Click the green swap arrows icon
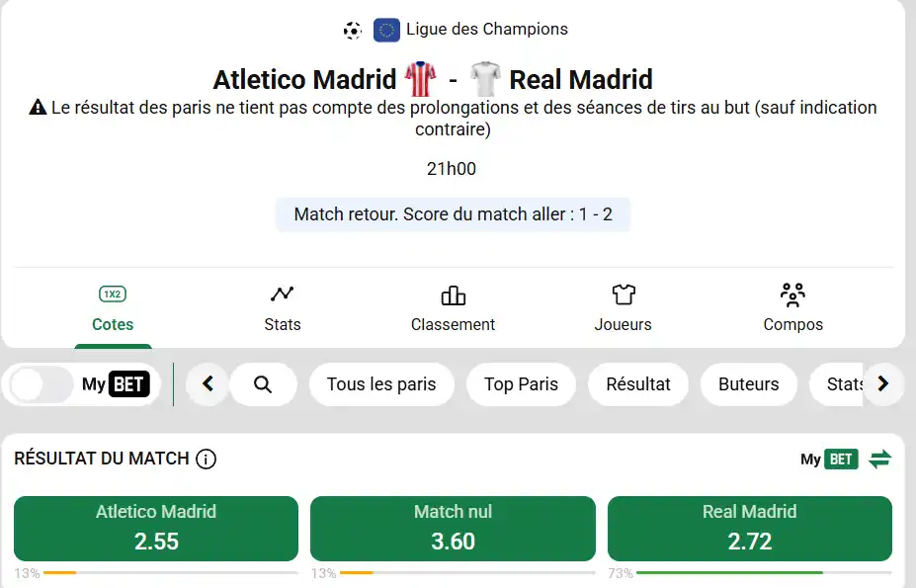916x588 pixels. pos(879,459)
